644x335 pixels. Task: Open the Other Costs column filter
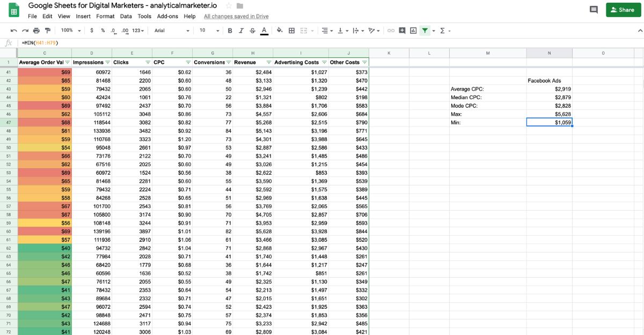click(x=365, y=62)
